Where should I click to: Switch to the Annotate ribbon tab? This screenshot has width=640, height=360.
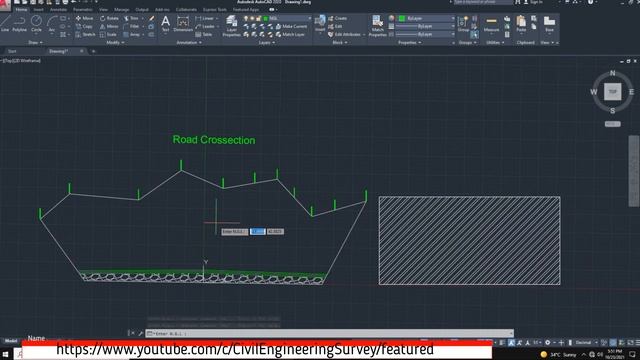pos(58,9)
